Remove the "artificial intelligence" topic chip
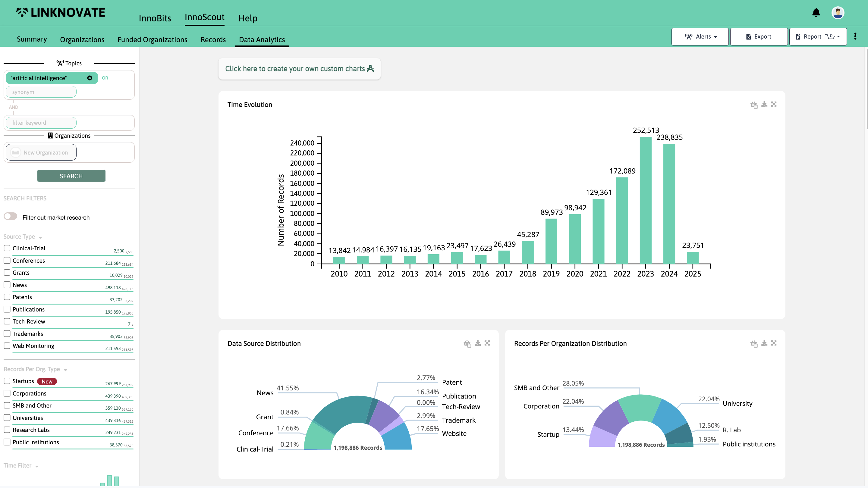The height and width of the screenshot is (488, 868). [x=90, y=78]
